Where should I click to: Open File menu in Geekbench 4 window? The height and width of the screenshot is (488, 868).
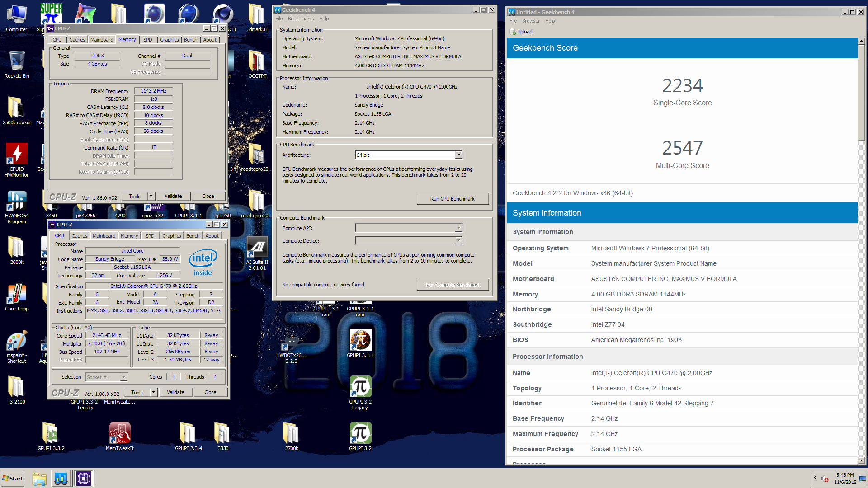279,19
